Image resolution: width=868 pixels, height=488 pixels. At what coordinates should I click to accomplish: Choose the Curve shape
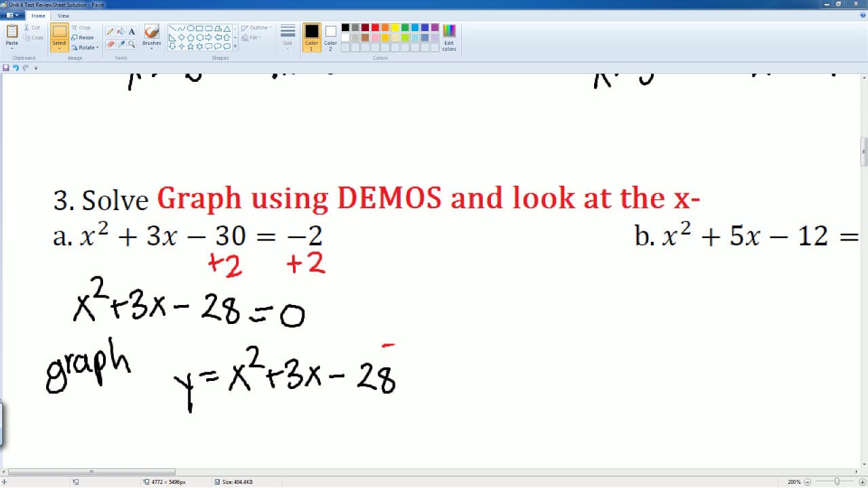(x=182, y=28)
